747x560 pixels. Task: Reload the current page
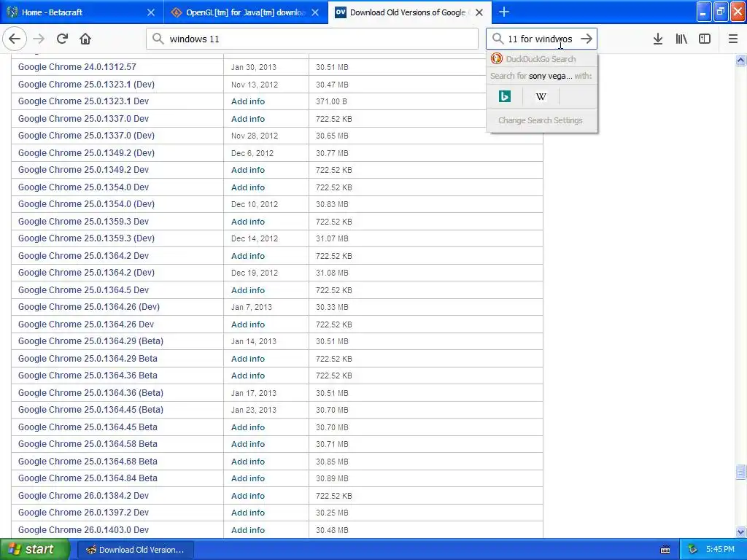click(x=62, y=39)
